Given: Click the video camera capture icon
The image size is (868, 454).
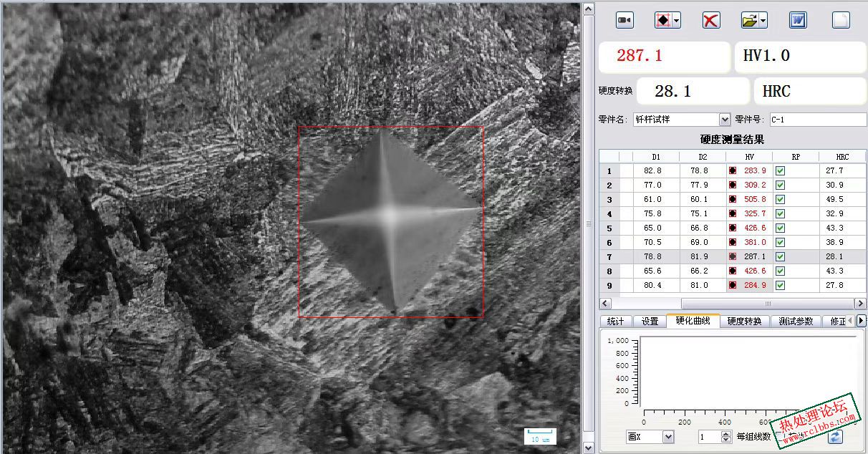Looking at the screenshot, I should tap(625, 20).
